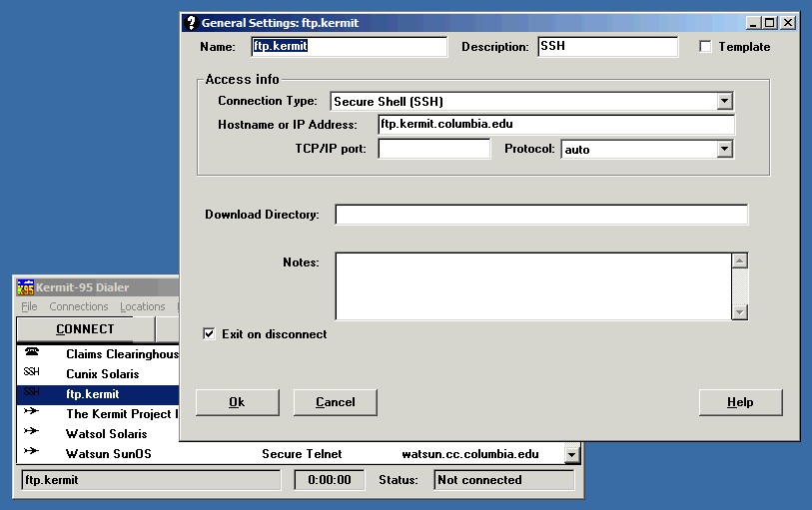Select Claims Clearinghouse entry in the list

[x=122, y=354]
